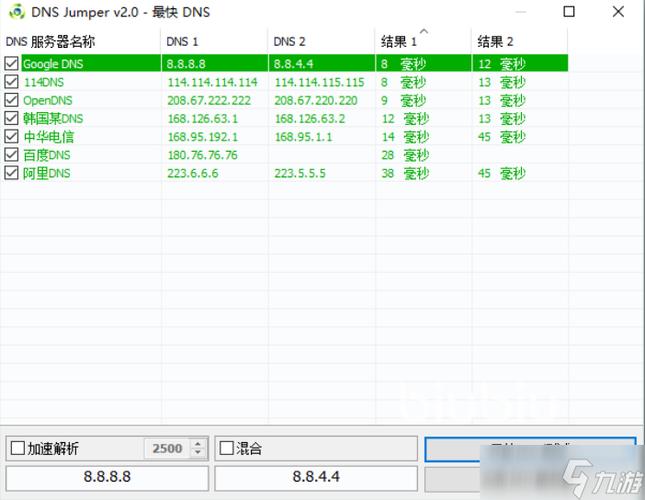Maximize the DNS Jumper window
Screen dimensions: 645x500
tap(569, 12)
